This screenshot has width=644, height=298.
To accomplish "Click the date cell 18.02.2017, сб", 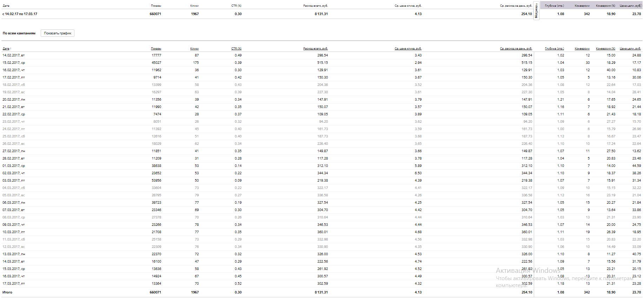I will [14, 85].
